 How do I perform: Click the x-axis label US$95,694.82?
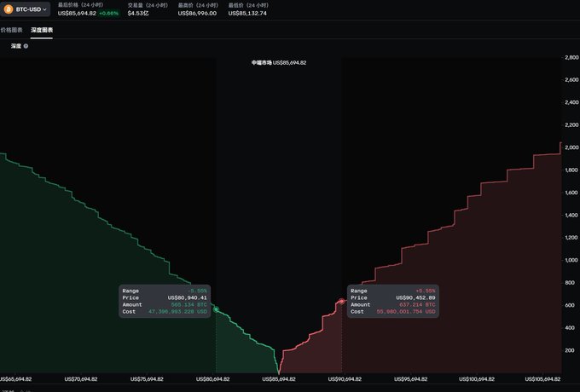tap(410, 379)
